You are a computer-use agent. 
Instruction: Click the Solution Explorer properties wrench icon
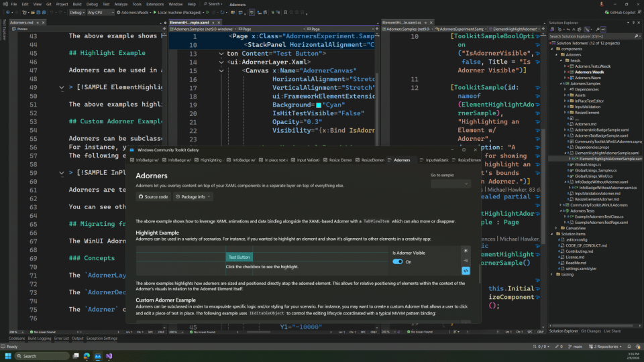pyautogui.click(x=597, y=29)
